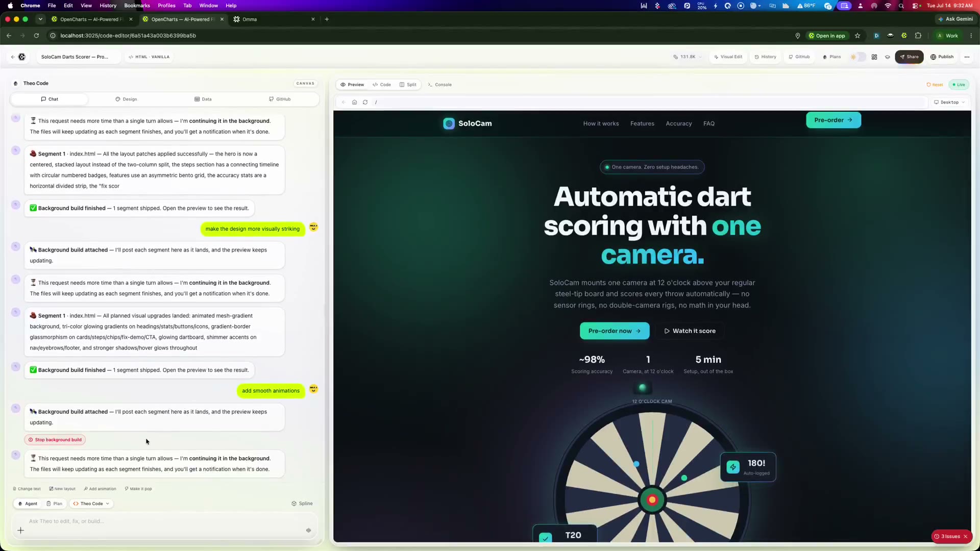This screenshot has height=551, width=980.
Task: Click the Add animation suggestion
Action: 100,489
